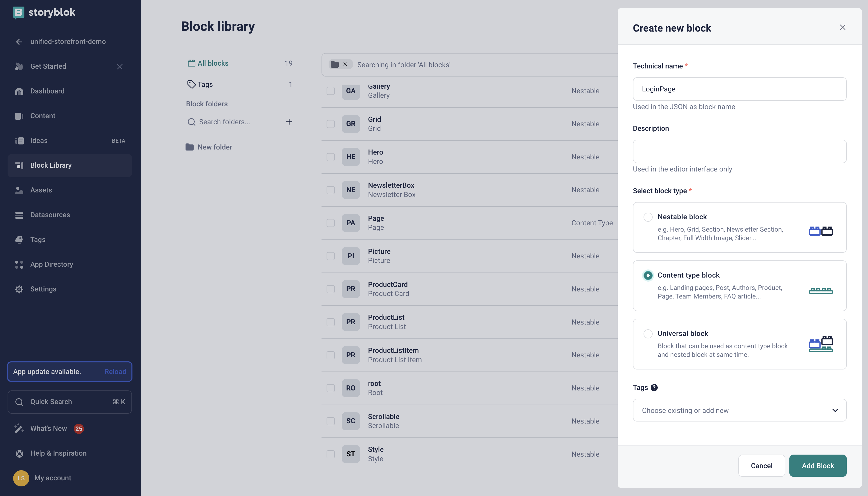Screen dimensions: 868x496
Task: Remove the folder filter chip with X
Action: tap(345, 64)
